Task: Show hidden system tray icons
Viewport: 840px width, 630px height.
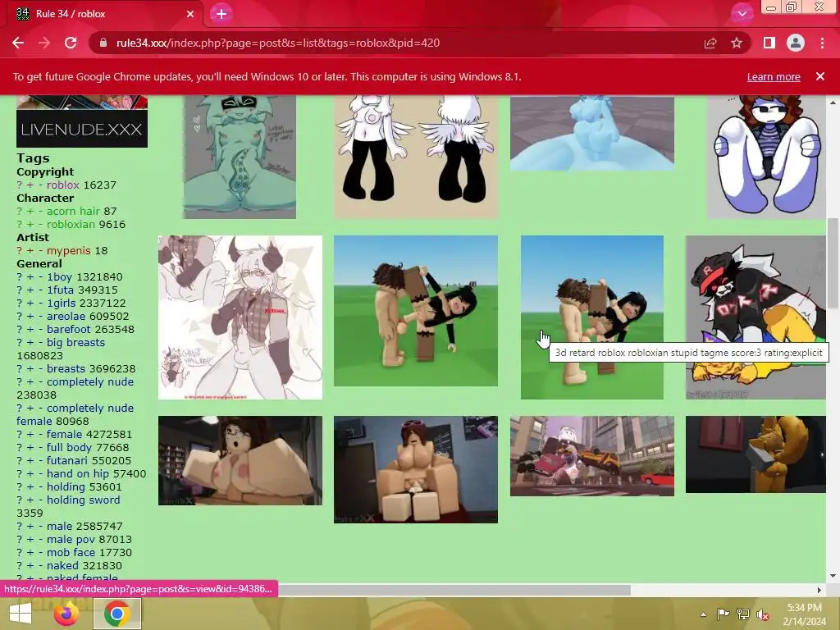Action: click(703, 614)
